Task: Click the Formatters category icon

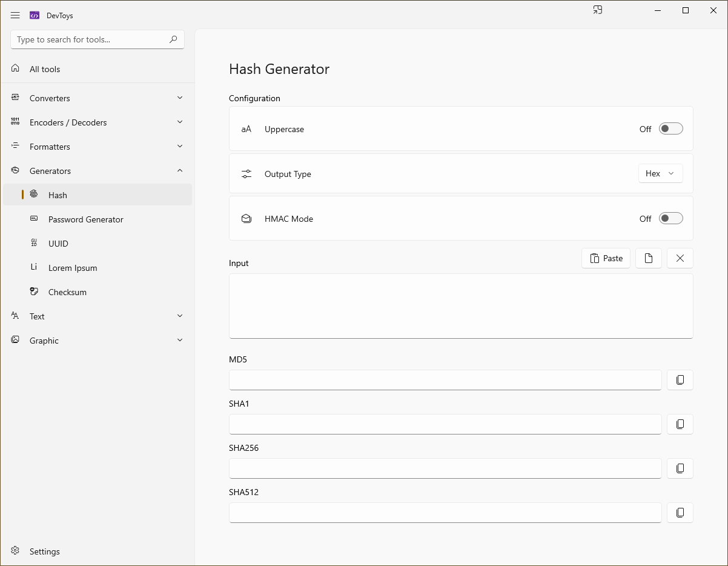Action: [x=15, y=146]
